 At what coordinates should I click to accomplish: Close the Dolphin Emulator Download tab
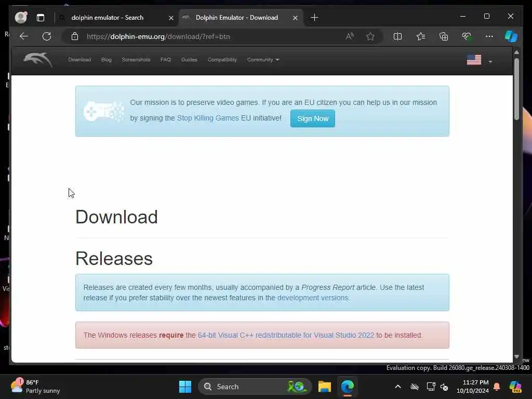[295, 18]
